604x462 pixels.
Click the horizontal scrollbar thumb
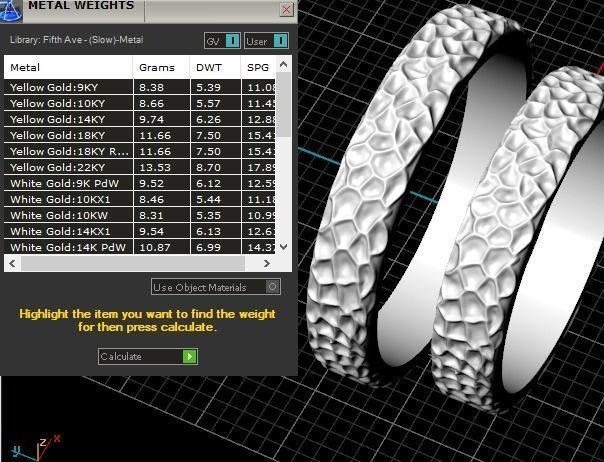tap(133, 264)
